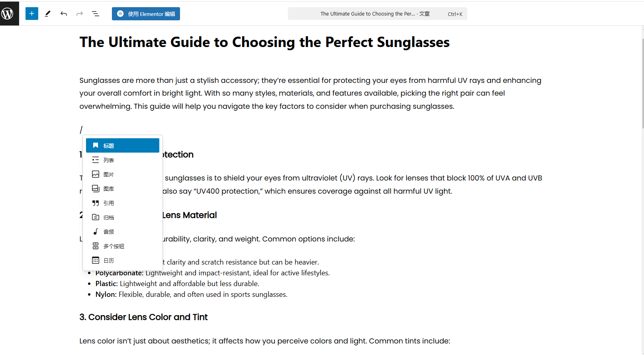
Task: Undo the last change
Action: 64,14
